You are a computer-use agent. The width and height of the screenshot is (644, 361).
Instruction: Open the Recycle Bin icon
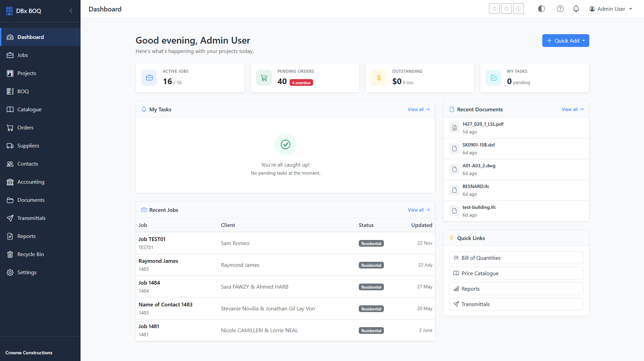pos(10,254)
